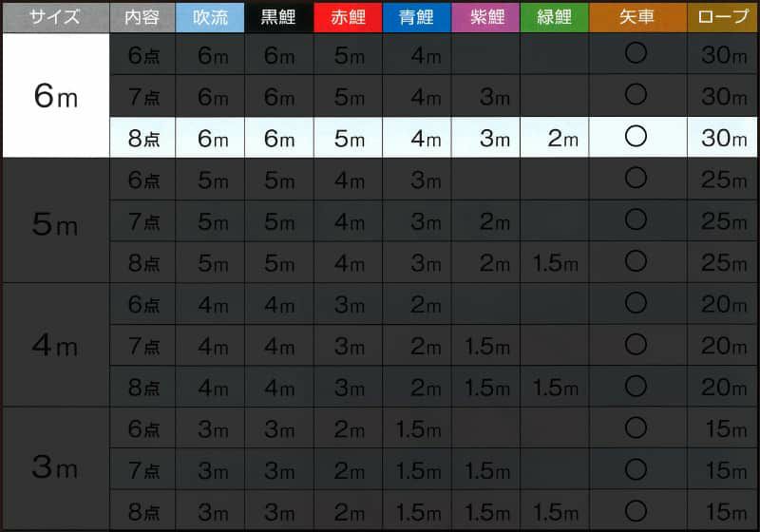Select the ロープ column header

pyautogui.click(x=723, y=17)
